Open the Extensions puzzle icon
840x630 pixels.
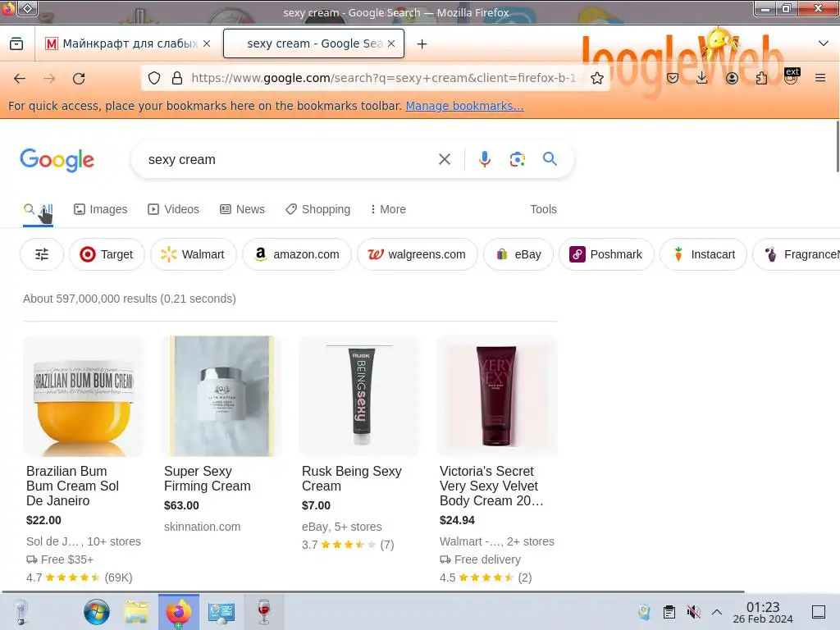(x=761, y=78)
